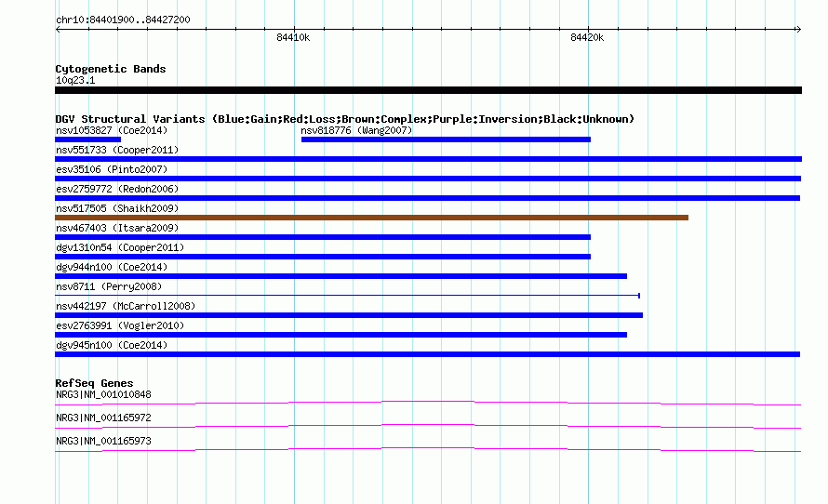Click the nsv818776 (Wang2007) label
The image size is (828, 504).
pos(356,130)
